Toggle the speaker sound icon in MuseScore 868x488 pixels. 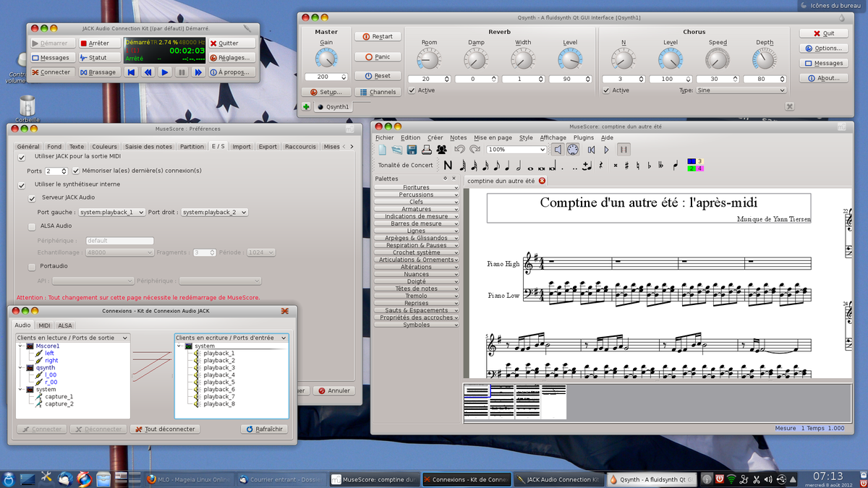click(557, 150)
